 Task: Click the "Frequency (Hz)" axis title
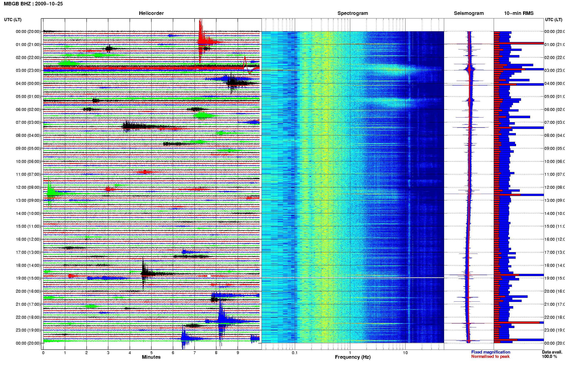pos(353,357)
